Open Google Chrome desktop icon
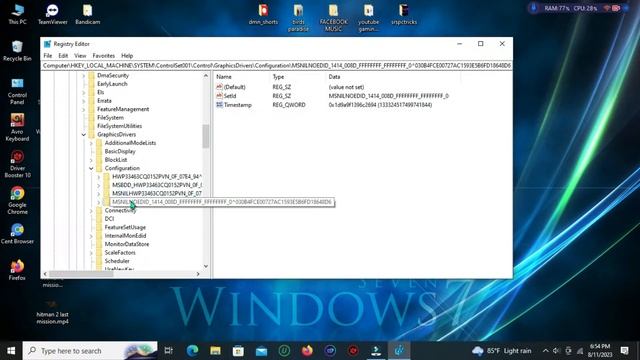The width and height of the screenshot is (640, 360). click(x=17, y=200)
